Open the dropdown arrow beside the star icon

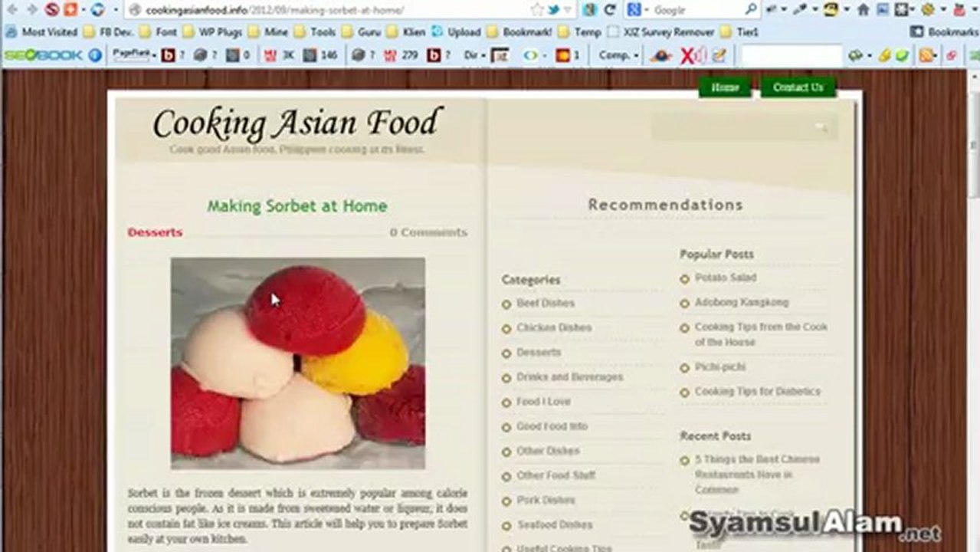[x=567, y=10]
